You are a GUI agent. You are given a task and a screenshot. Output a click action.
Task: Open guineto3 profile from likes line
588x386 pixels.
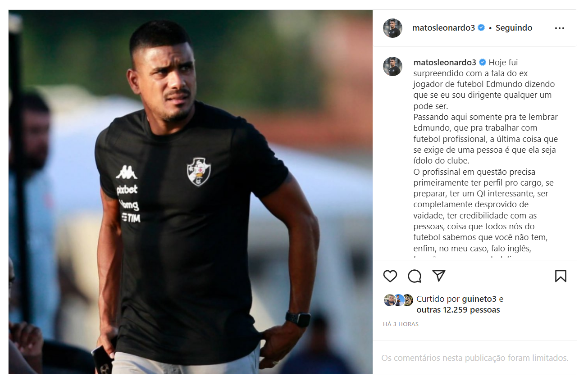[x=479, y=299]
